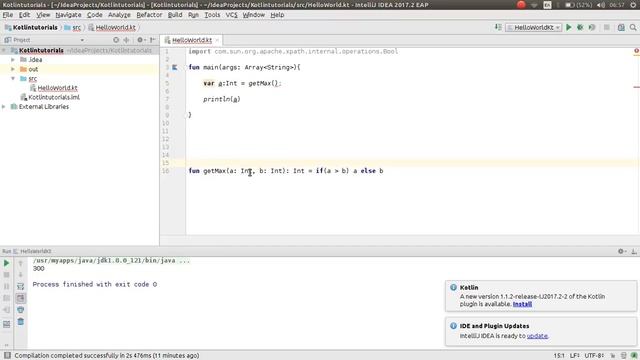Open the UTF-8 encoding selector
Viewport: 640px width, 360px height.
tap(594, 356)
